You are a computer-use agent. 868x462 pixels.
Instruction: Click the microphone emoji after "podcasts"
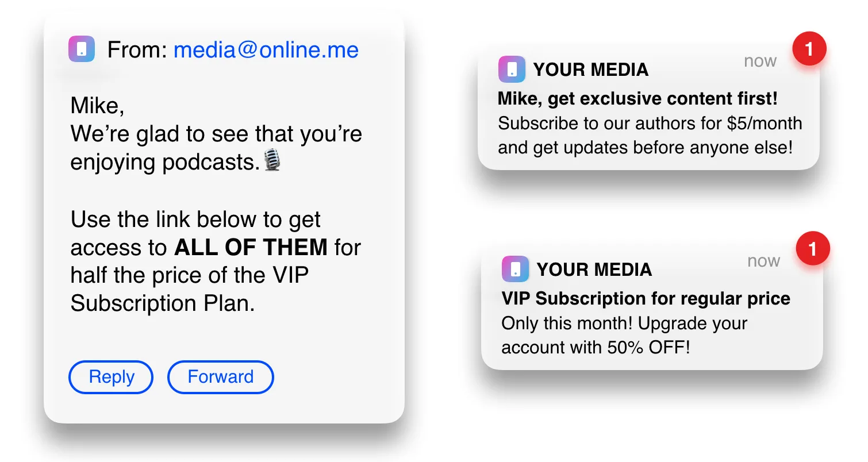(272, 160)
